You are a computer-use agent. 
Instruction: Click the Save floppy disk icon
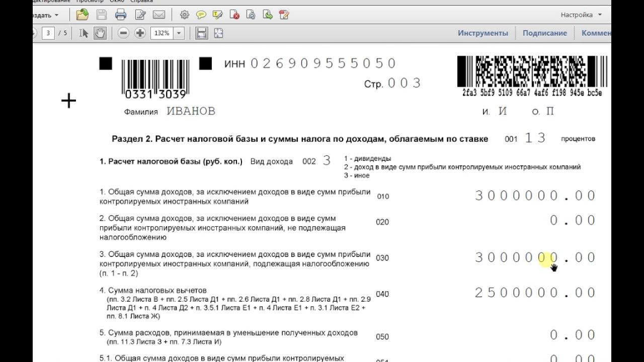click(x=101, y=15)
